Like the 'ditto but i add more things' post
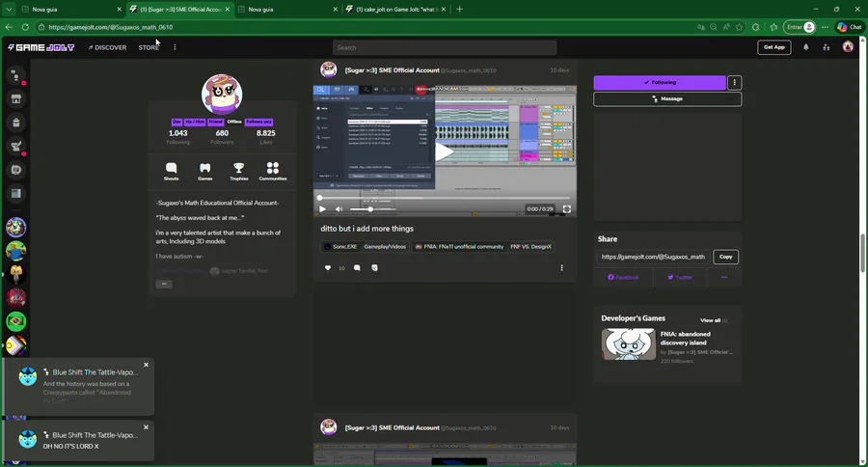 [x=328, y=268]
